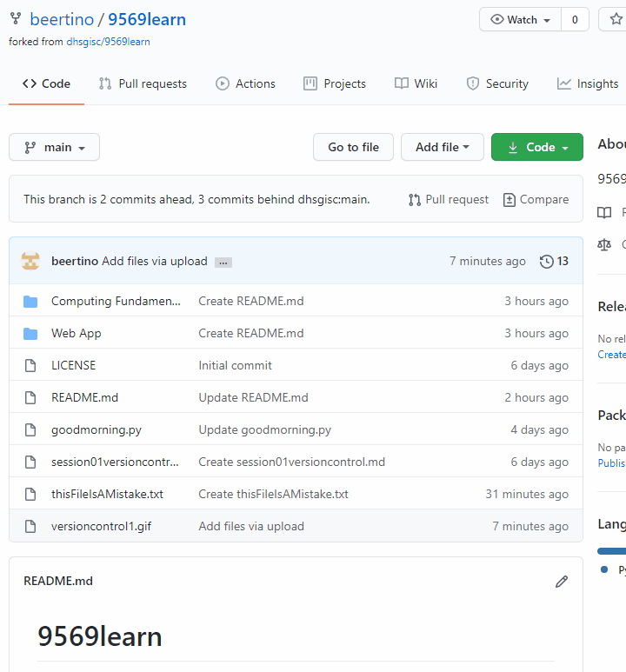Click the 9569learn README heading
Viewport: 626px width, 672px height.
(99, 636)
